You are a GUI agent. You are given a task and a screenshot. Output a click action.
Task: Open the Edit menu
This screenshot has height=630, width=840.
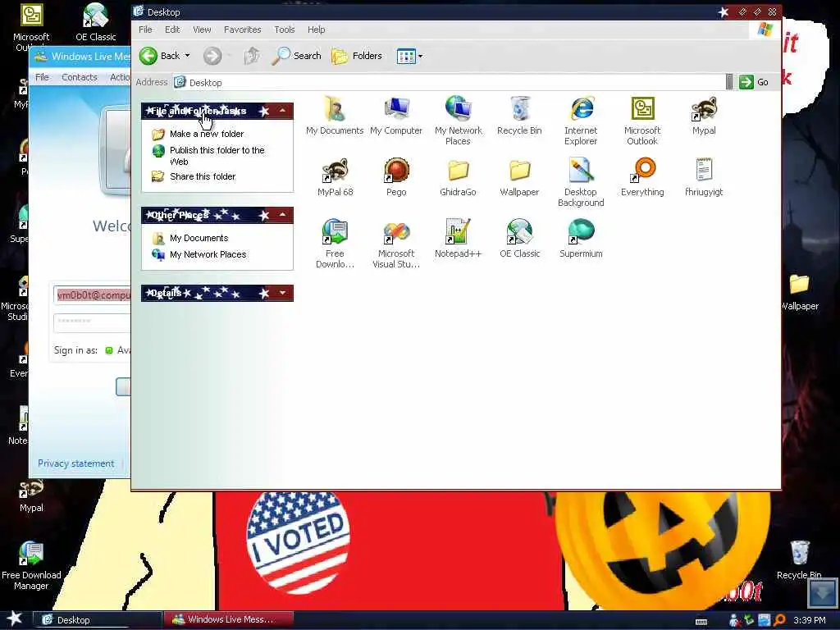click(172, 30)
